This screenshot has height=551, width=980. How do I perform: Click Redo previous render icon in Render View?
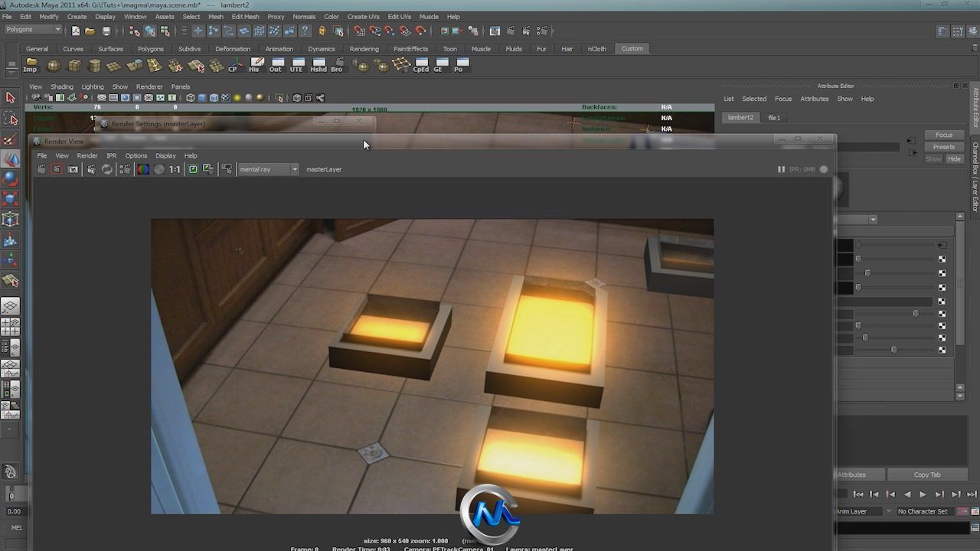(41, 169)
